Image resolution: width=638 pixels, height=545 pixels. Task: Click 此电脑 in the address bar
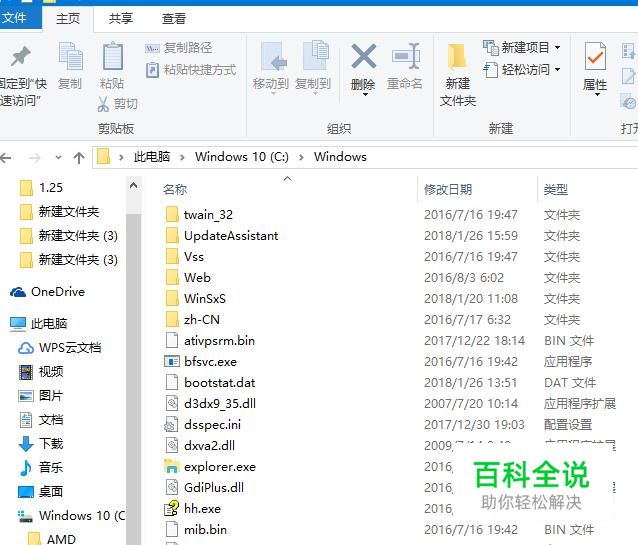pos(152,157)
